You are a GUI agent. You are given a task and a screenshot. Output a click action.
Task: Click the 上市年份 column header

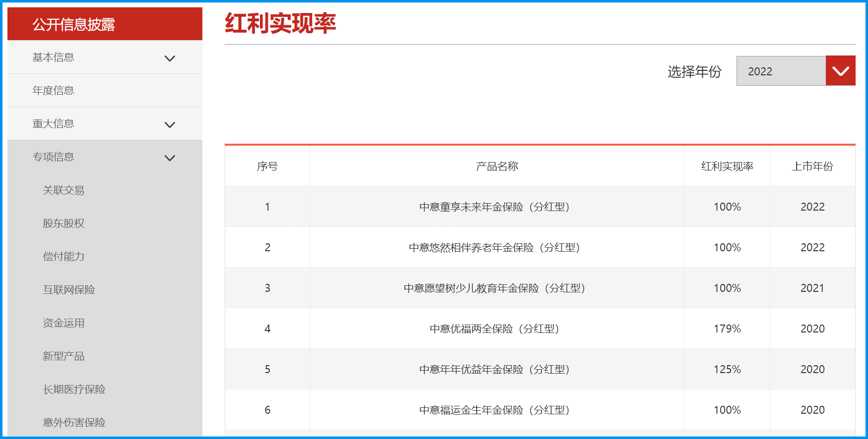pos(812,166)
